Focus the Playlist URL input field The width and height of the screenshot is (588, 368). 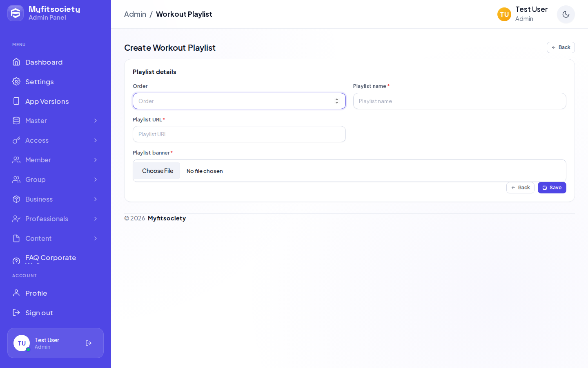tap(239, 134)
